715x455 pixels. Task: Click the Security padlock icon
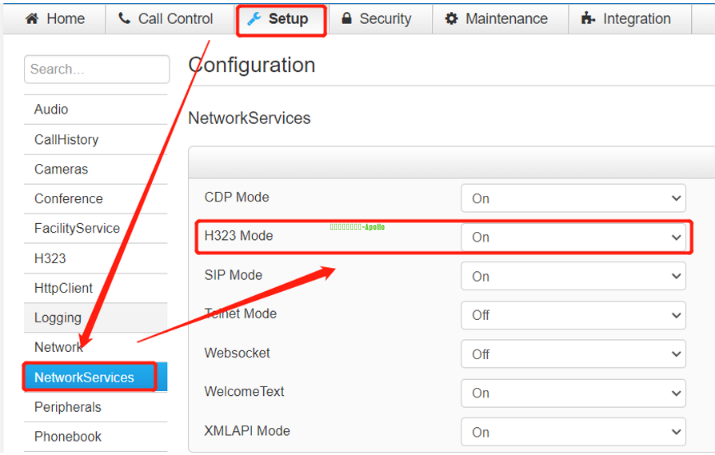(x=347, y=19)
